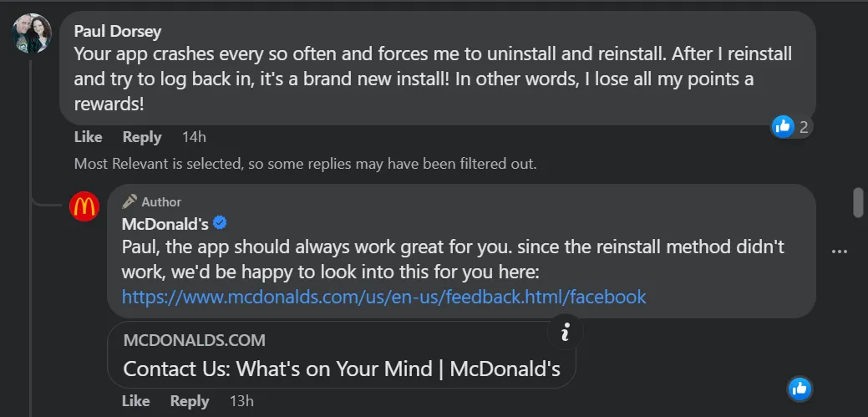Screen dimensions: 868x417
Task: View like reactions on Paul Dorsey's comment
Action: tap(792, 127)
